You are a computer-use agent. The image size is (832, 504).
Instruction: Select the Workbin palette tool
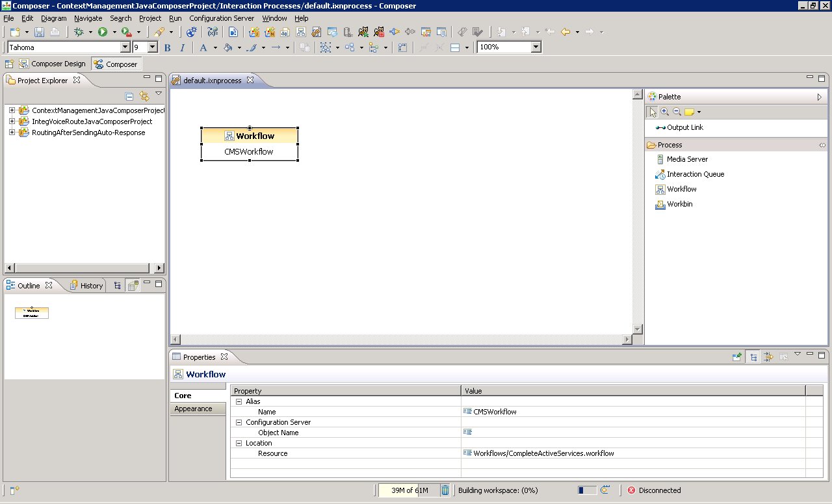tap(679, 204)
